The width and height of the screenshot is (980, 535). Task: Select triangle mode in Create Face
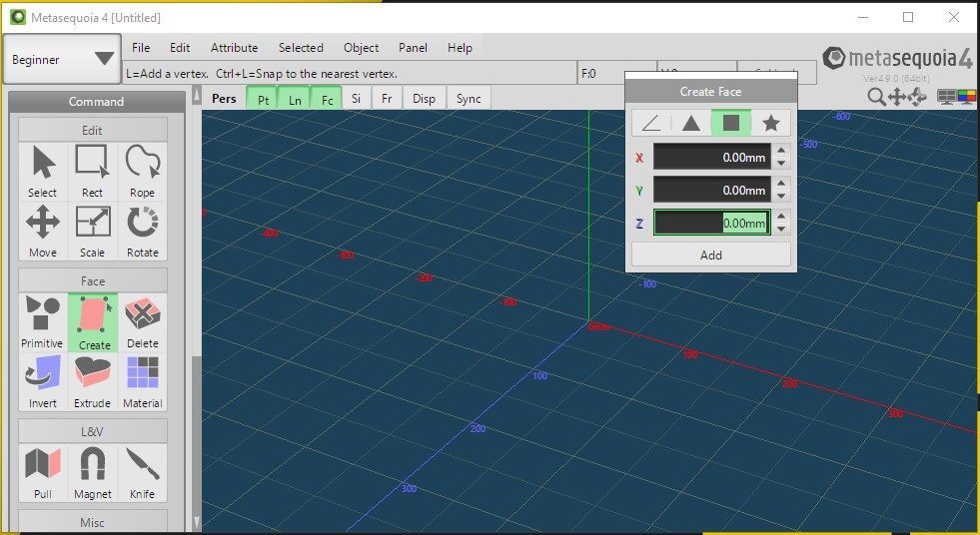click(x=691, y=123)
